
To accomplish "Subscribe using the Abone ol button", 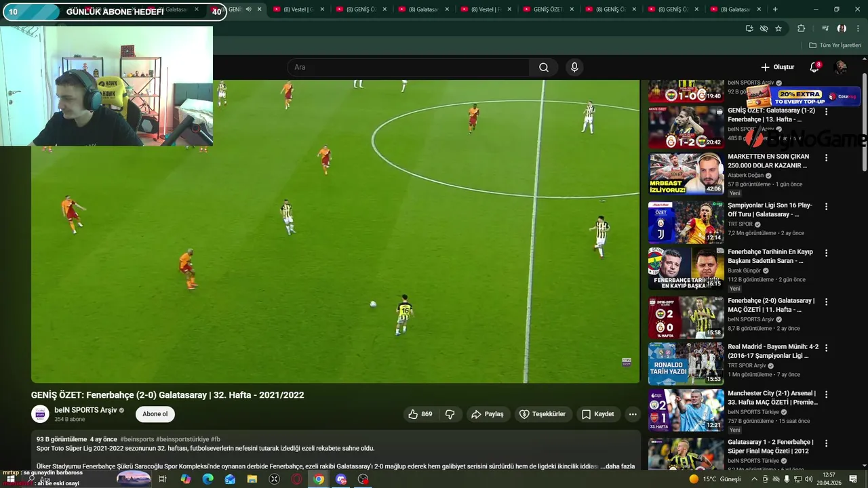I will 155,414.
